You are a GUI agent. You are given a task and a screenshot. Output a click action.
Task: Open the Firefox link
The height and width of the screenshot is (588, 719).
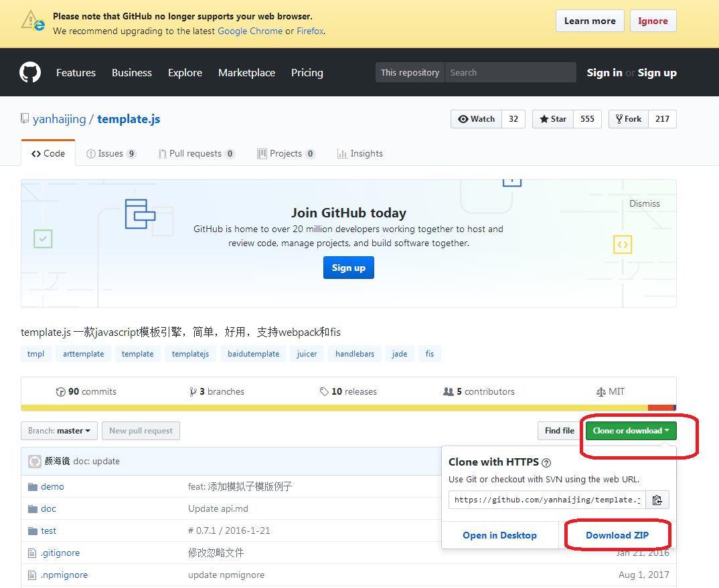[310, 31]
